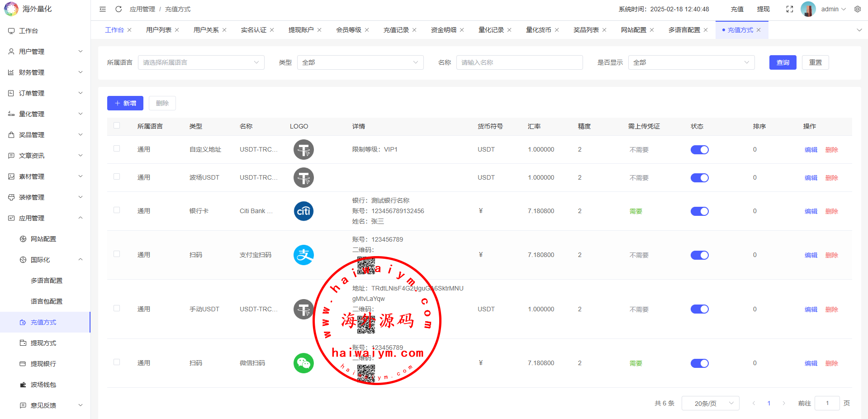Click the Citi Bank logo thumbnail
Screen dimensions: 868x419
point(304,211)
